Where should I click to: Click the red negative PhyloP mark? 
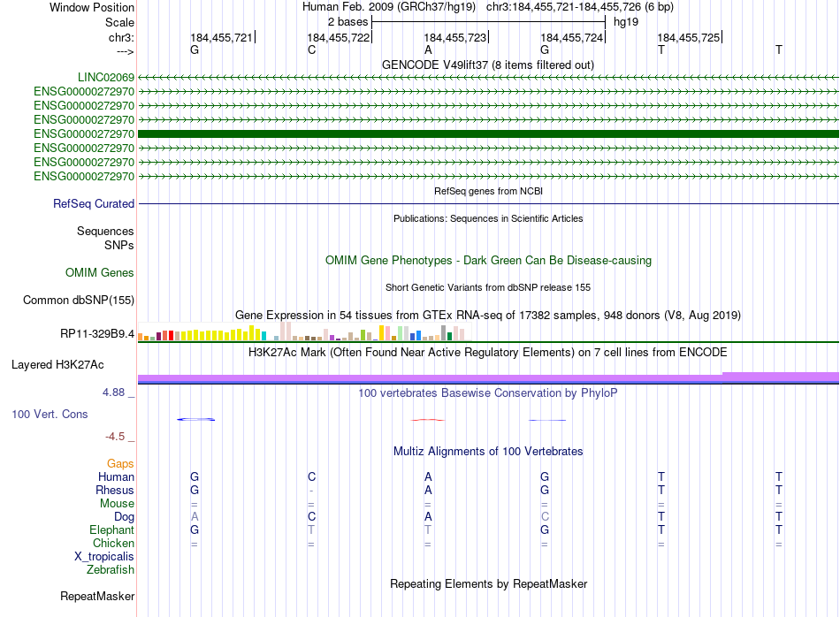[x=427, y=420]
